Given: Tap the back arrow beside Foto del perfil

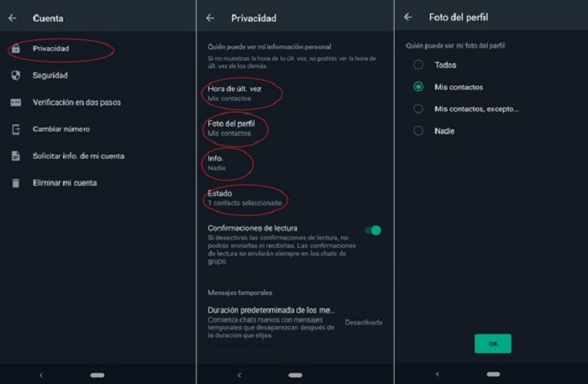Looking at the screenshot, I should coord(408,17).
